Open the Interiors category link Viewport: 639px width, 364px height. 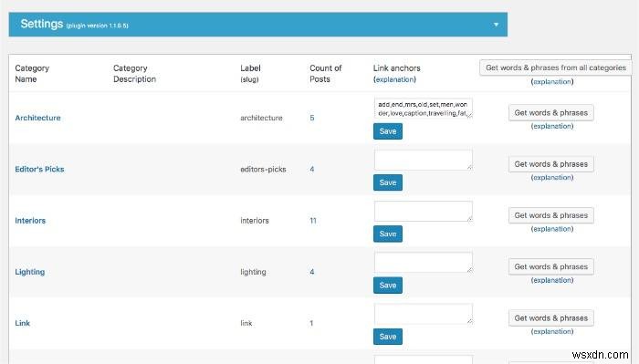tap(30, 220)
